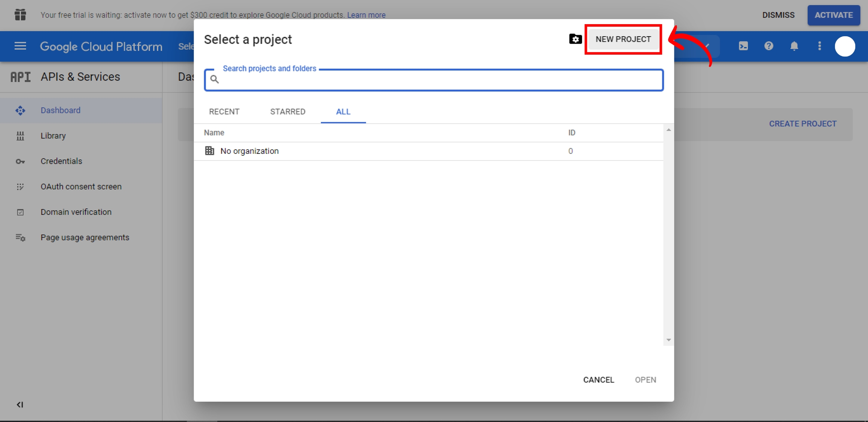Open Credentials in the sidebar
The height and width of the screenshot is (422, 868).
[x=61, y=161]
